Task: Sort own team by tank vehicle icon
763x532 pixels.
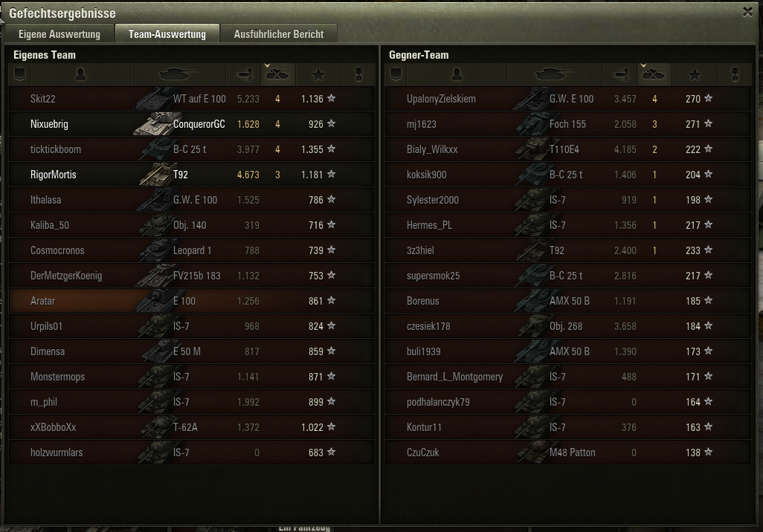Action: (178, 74)
